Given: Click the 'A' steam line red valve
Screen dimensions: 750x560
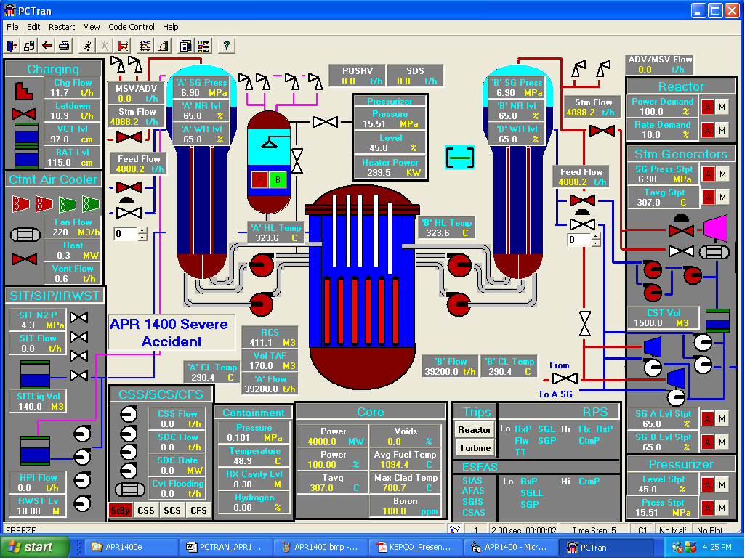Looking at the screenshot, I should coord(129,138).
